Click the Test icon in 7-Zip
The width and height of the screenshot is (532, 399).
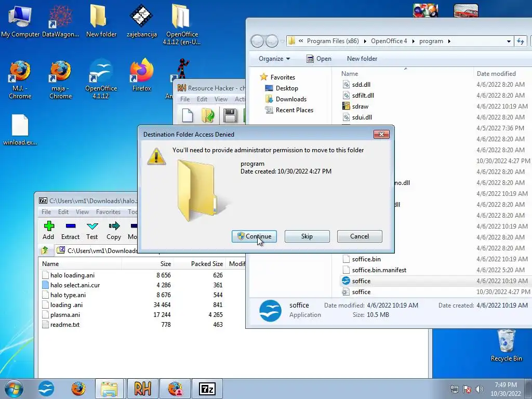pyautogui.click(x=92, y=230)
